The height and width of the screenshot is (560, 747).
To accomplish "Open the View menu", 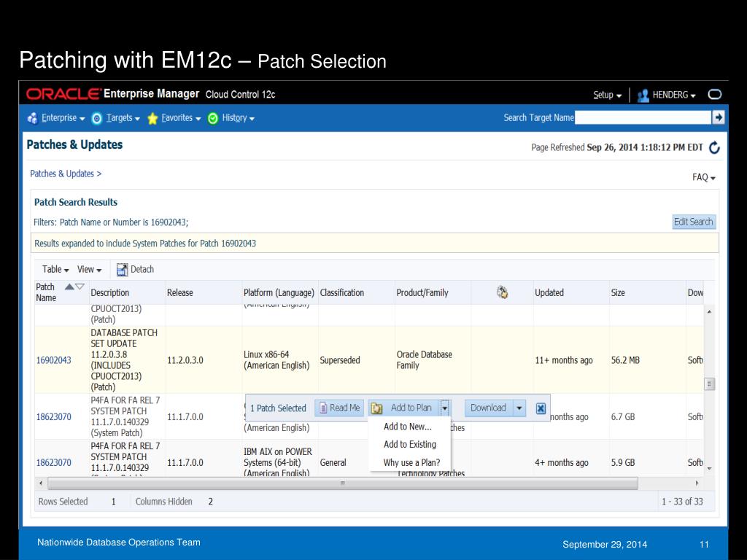I will pyautogui.click(x=89, y=270).
